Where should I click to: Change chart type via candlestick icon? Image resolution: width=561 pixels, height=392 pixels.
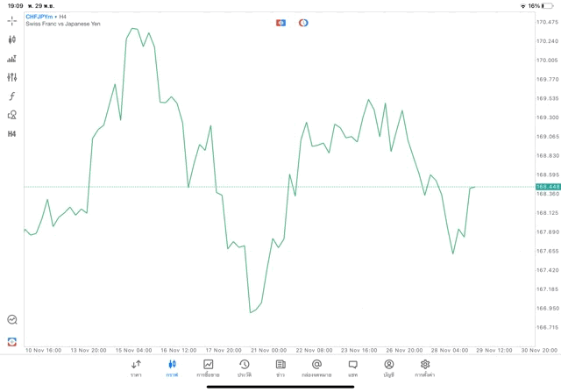click(x=11, y=39)
